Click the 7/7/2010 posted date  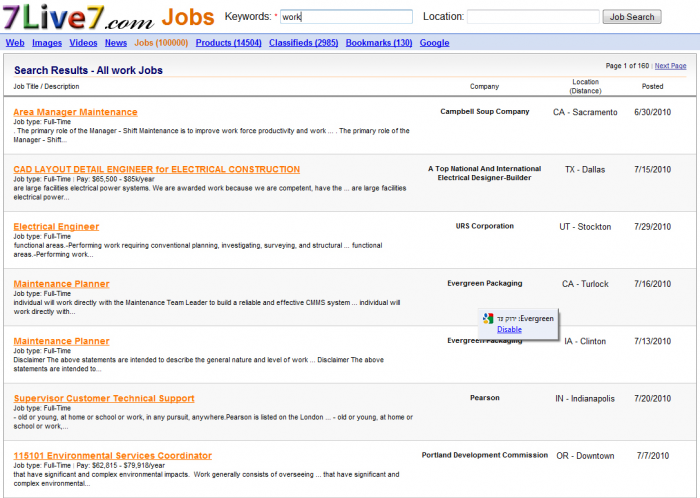[653, 456]
